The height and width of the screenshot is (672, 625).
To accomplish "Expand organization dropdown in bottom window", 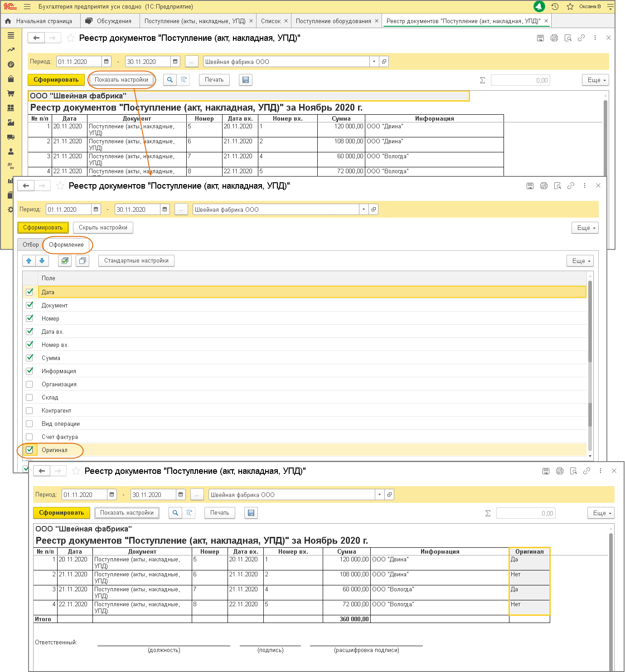I will click(379, 495).
